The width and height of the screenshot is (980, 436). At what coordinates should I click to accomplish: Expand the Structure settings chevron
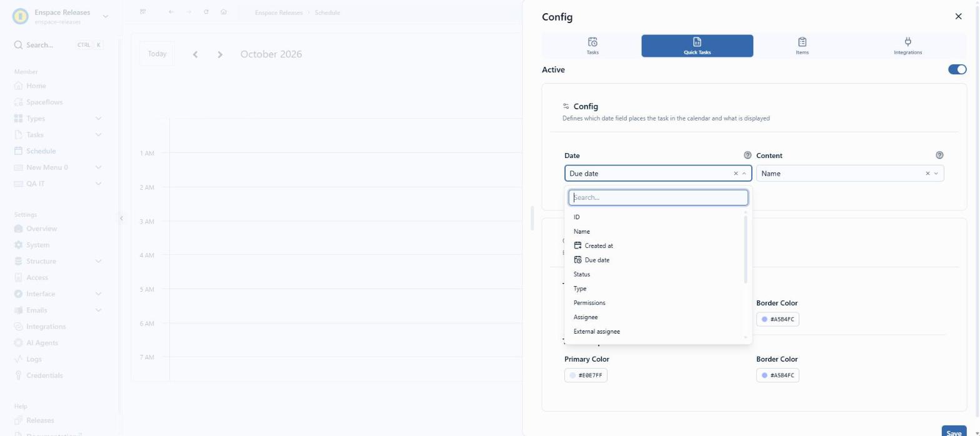click(x=98, y=261)
